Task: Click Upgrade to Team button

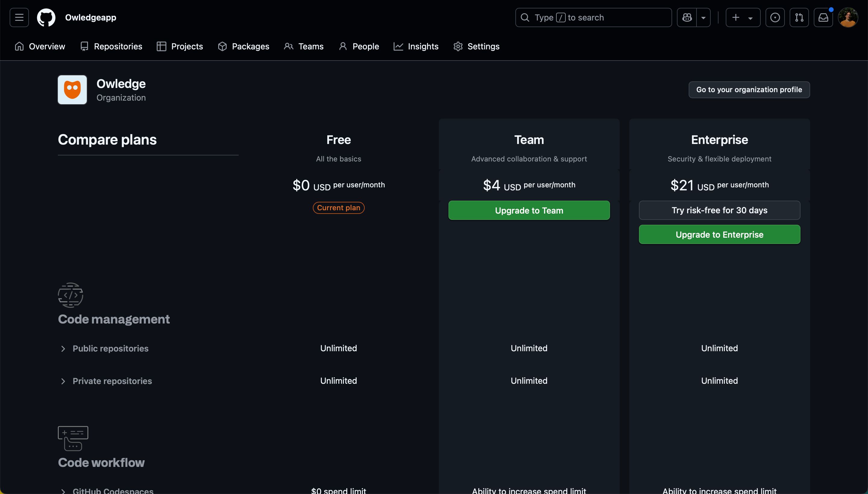Action: pos(529,210)
